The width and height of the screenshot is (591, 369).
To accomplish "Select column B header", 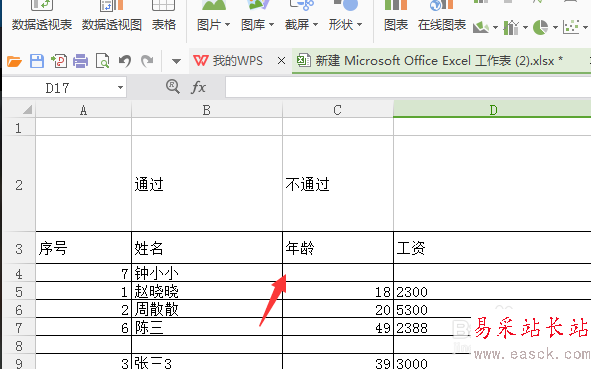I will (207, 110).
